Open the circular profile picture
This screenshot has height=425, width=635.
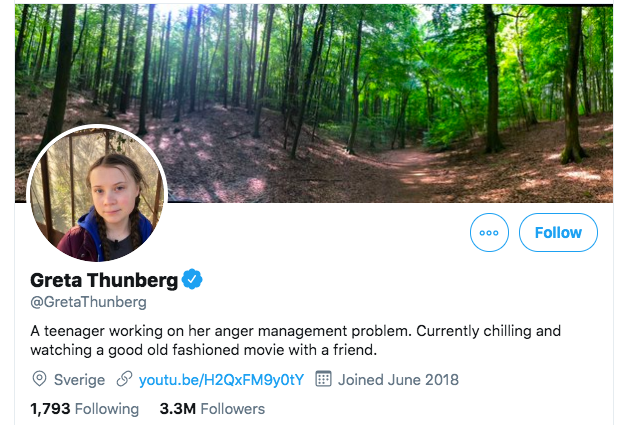click(97, 195)
